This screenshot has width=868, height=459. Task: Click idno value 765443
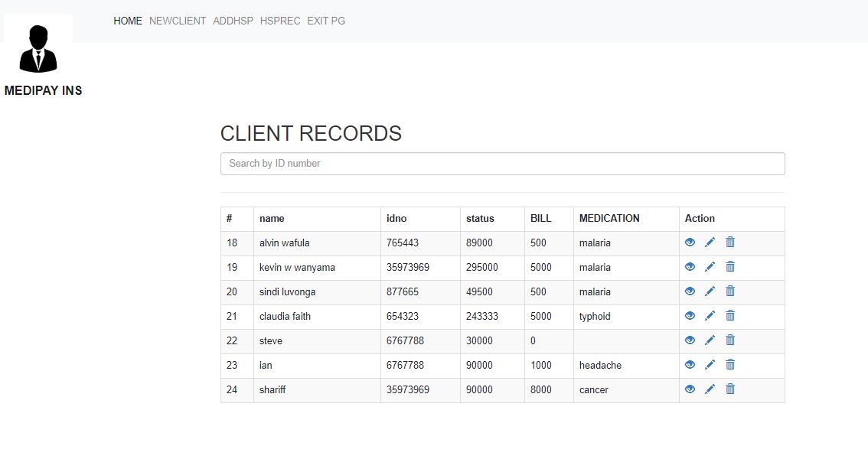pos(403,243)
